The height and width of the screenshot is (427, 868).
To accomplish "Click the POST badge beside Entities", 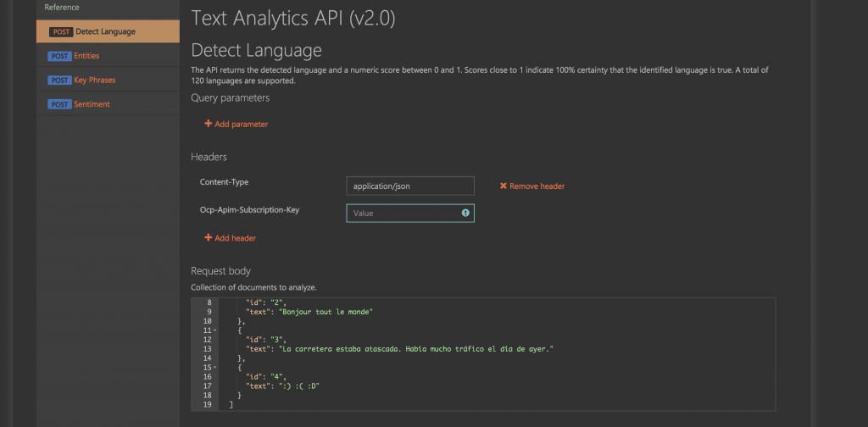I will click(x=59, y=56).
